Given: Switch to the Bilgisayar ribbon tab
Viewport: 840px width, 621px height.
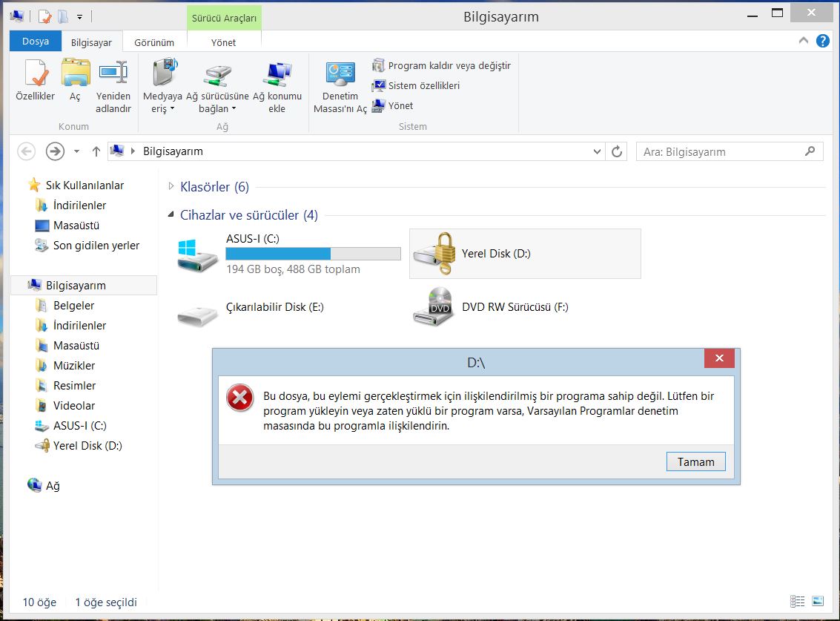Looking at the screenshot, I should pyautogui.click(x=92, y=42).
